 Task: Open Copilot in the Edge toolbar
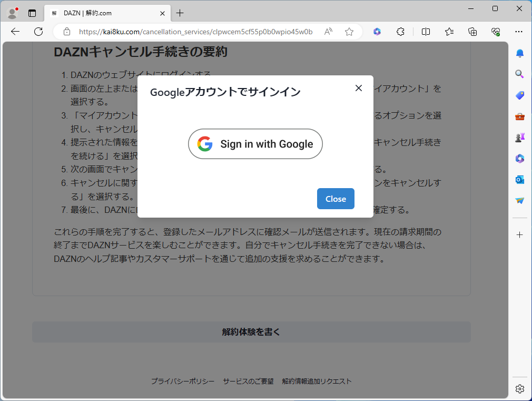[x=377, y=32]
